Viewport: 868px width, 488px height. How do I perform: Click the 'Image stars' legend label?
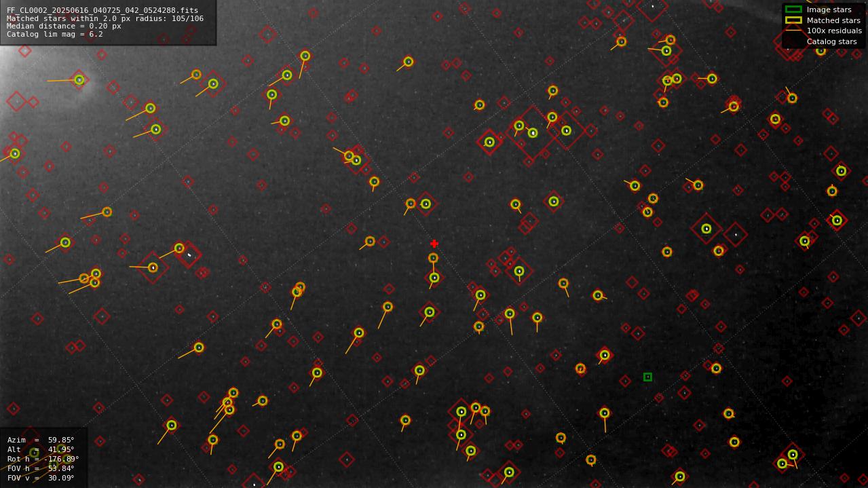[829, 10]
